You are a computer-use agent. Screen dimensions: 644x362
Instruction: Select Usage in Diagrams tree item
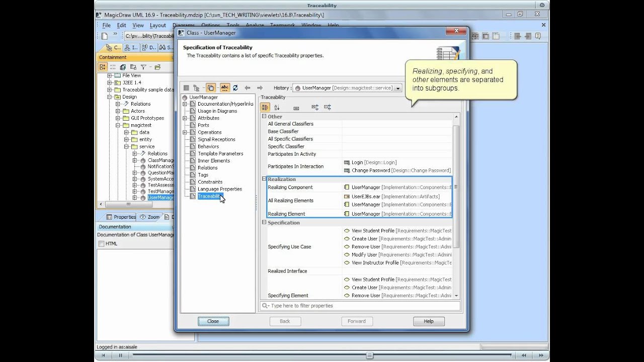point(217,111)
